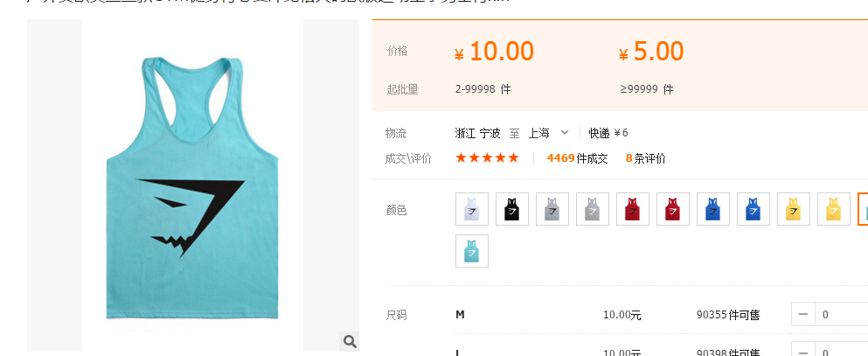The height and width of the screenshot is (356, 868).
Task: Click the 10.00元 price for size M
Action: click(622, 315)
